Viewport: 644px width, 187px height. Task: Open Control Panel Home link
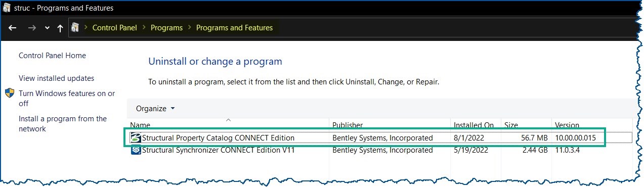click(x=52, y=56)
